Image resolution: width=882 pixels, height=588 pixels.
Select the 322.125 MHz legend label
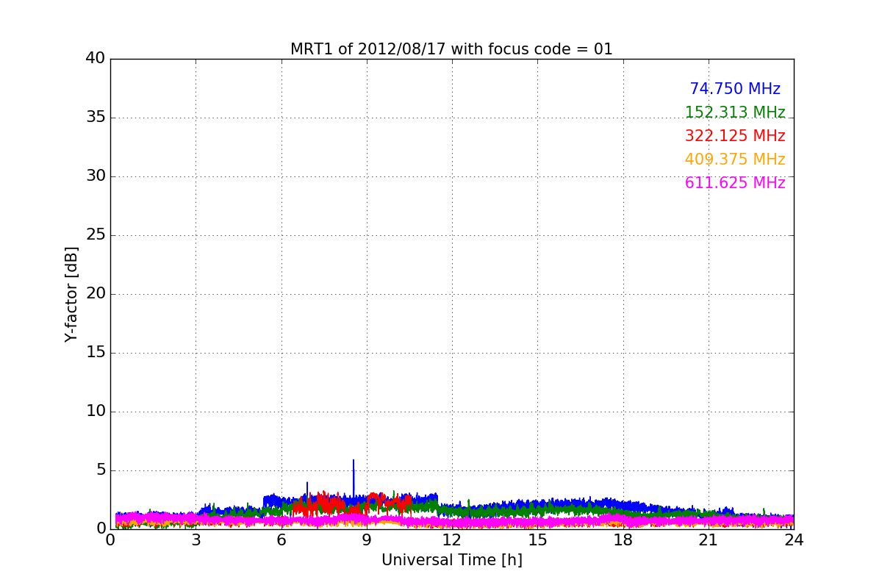[735, 136]
